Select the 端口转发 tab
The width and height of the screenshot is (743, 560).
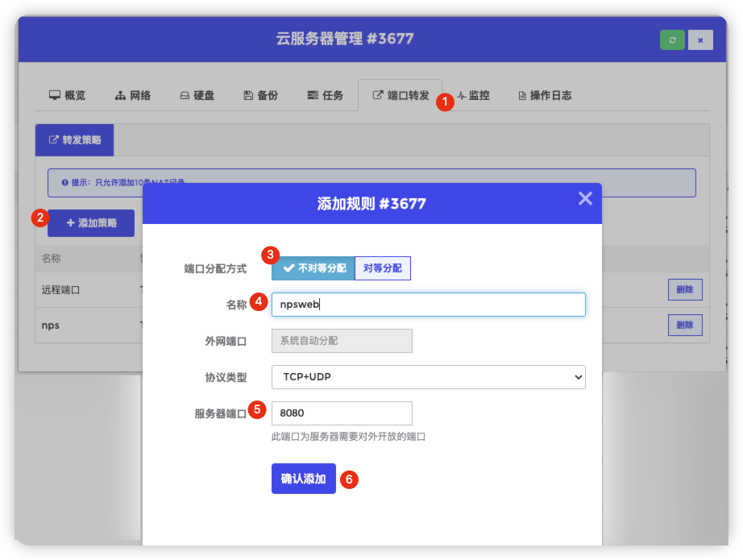coord(401,95)
